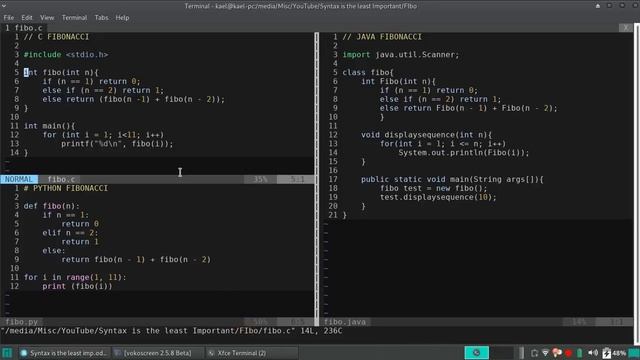Click 'class fibo{' line

368,72
